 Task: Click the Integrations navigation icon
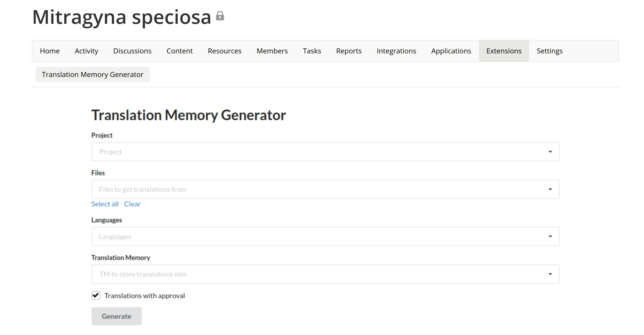396,51
